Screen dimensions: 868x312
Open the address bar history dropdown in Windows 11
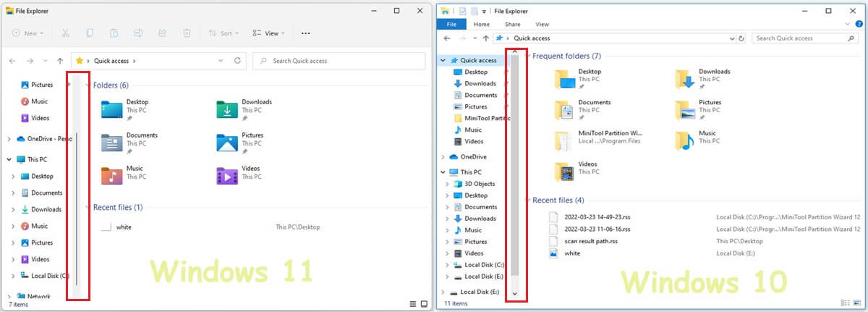[221, 61]
